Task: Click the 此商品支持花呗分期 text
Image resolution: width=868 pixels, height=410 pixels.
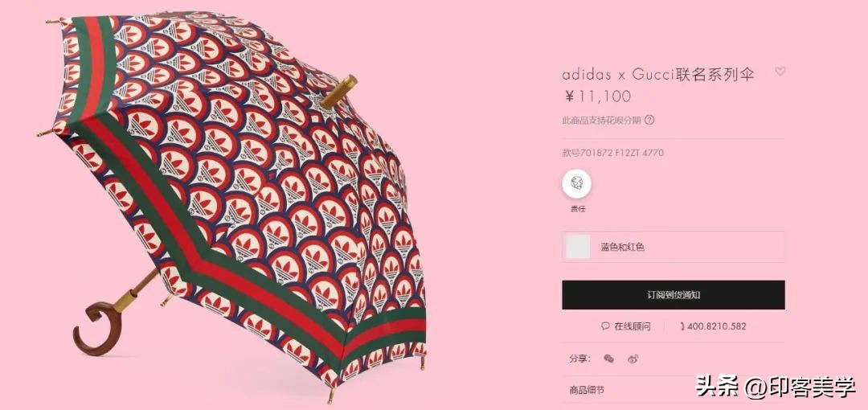Action: (601, 120)
